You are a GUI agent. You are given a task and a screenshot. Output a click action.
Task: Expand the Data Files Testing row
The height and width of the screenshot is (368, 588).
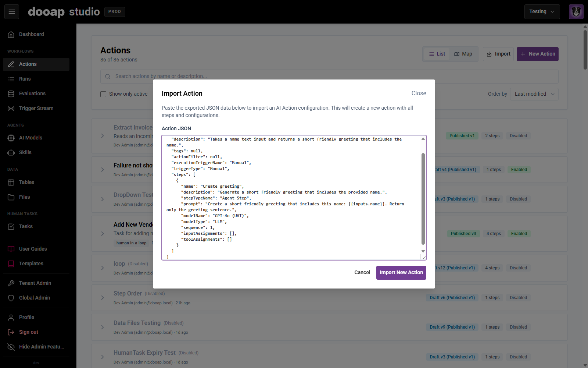[x=103, y=327]
